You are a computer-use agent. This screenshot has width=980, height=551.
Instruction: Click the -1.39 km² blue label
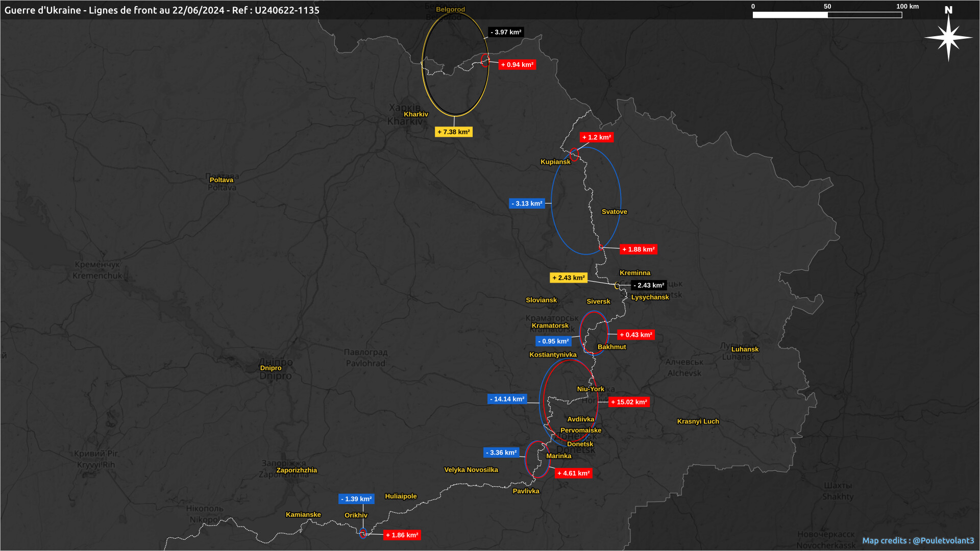(x=356, y=499)
